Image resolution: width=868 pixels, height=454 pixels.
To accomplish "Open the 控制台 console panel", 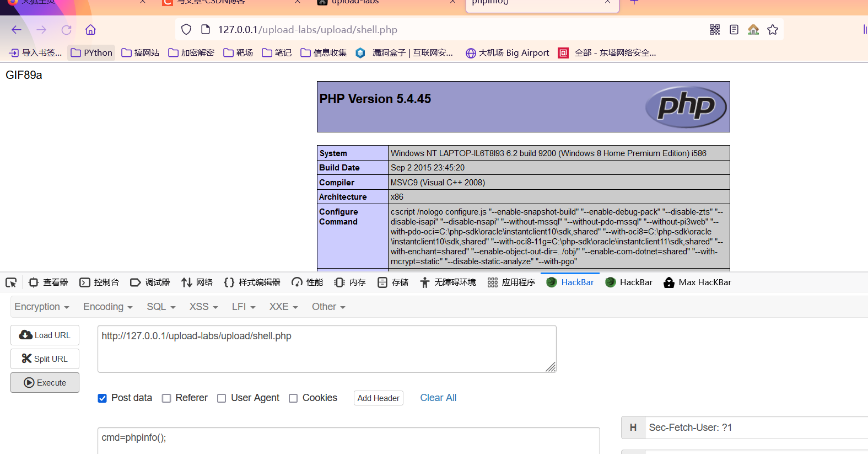I will point(99,282).
